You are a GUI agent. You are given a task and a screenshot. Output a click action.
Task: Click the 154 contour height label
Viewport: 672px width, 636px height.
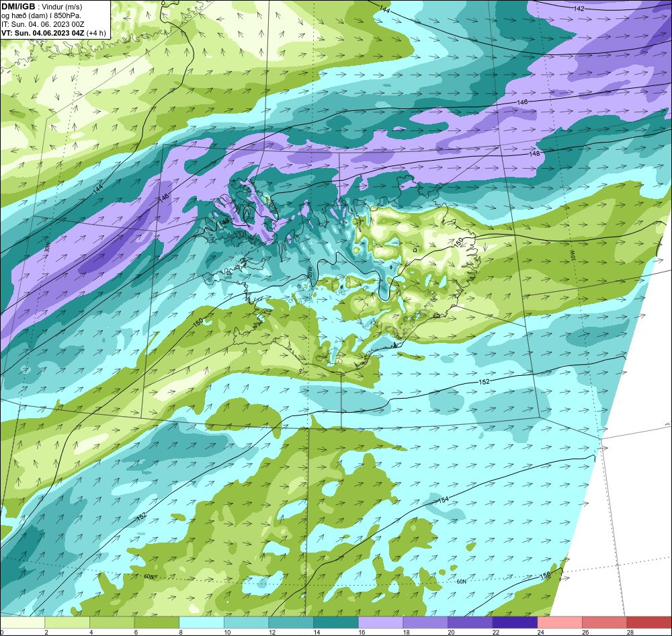443,500
